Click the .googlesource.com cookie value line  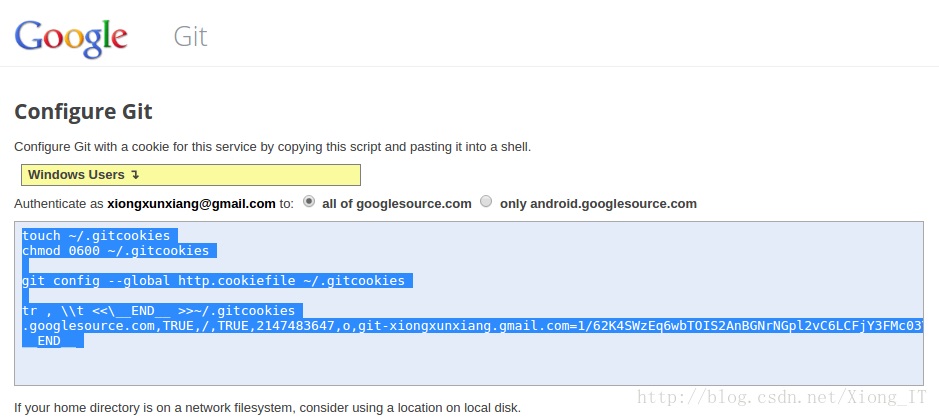click(472, 325)
